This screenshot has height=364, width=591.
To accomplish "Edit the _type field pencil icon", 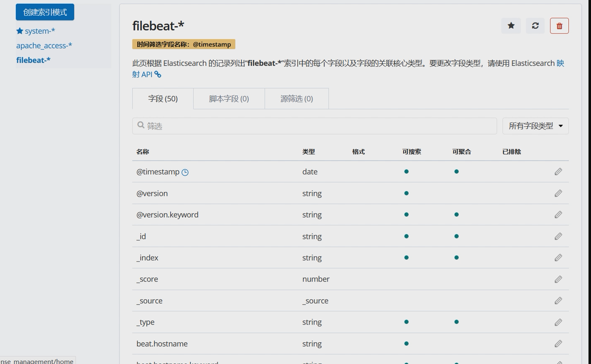I will click(x=558, y=322).
